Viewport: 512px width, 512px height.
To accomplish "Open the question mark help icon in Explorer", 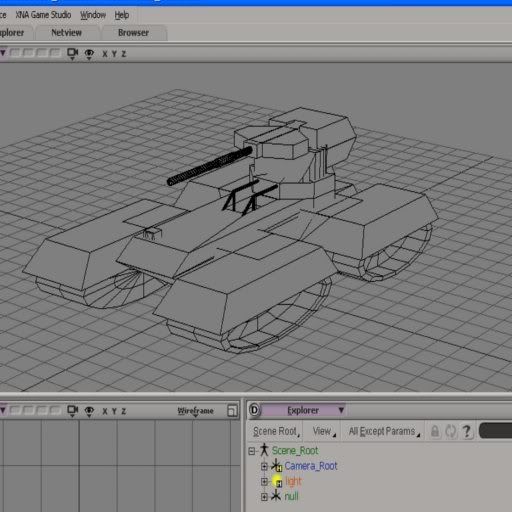I will tap(467, 431).
